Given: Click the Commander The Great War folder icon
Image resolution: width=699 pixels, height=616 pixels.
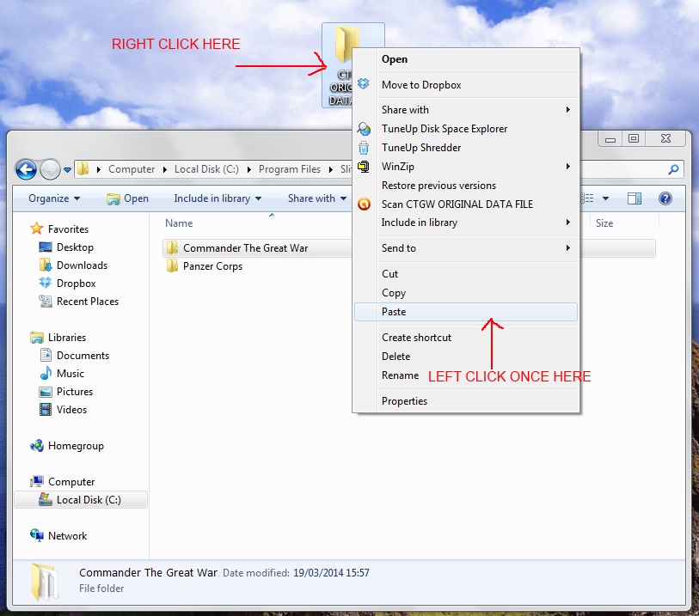Looking at the screenshot, I should pos(172,247).
